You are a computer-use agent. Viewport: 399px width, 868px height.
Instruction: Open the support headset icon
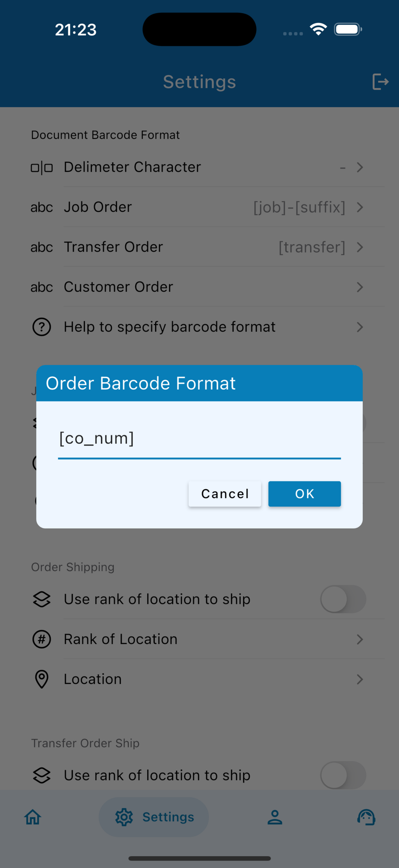366,817
